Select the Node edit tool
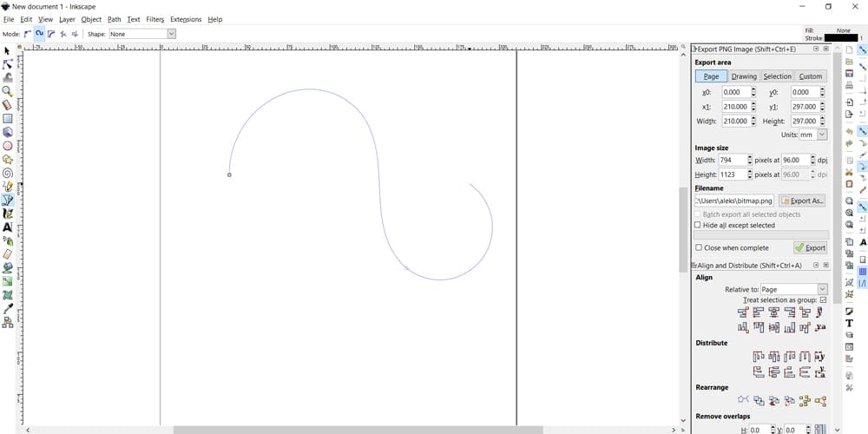The height and width of the screenshot is (434, 868). click(7, 64)
